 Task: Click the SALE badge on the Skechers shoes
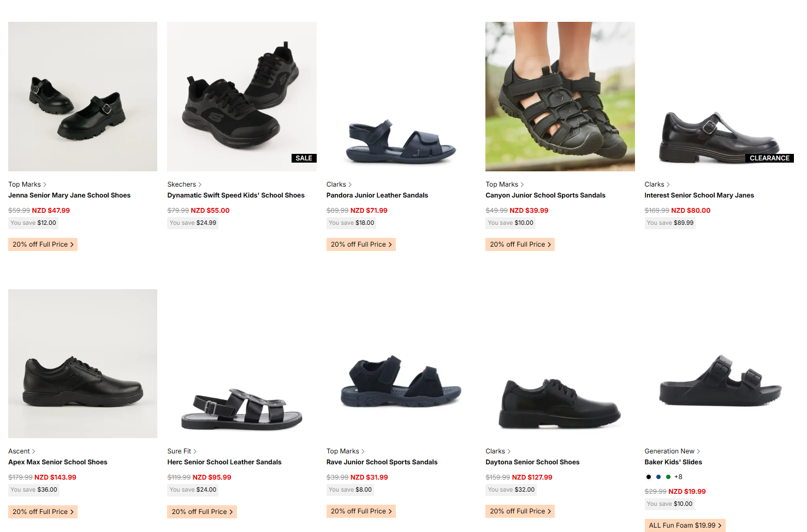pos(304,158)
